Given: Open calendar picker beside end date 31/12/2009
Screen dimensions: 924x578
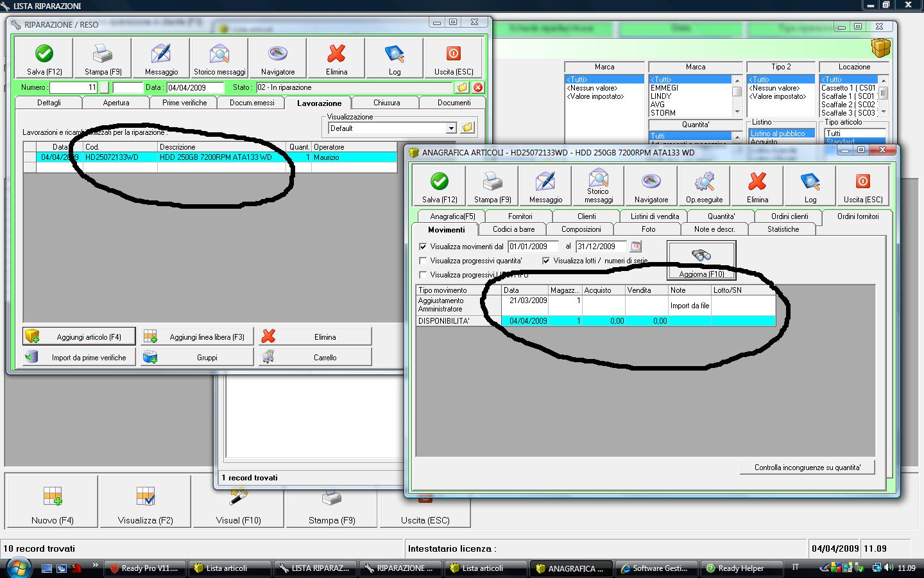Looking at the screenshot, I should point(635,246).
